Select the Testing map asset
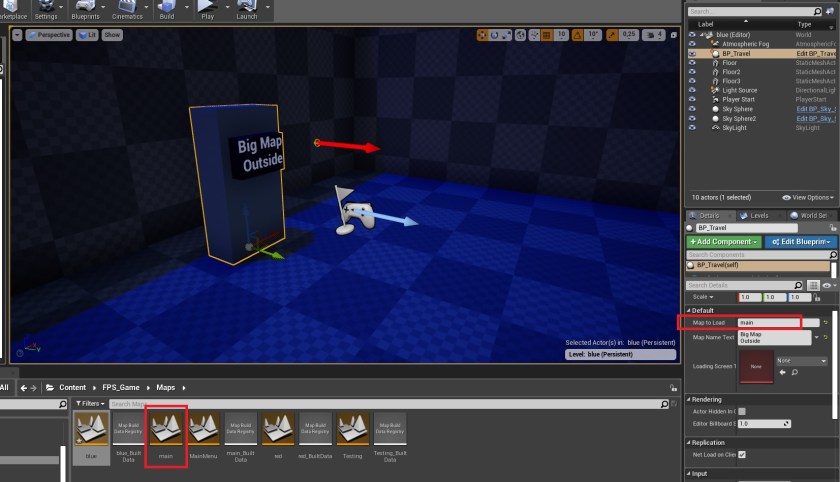 click(x=353, y=430)
